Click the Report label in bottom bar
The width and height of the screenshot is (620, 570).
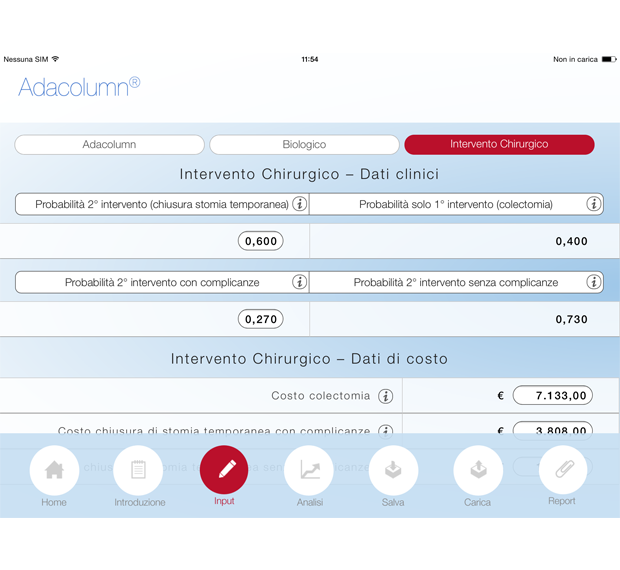(562, 501)
